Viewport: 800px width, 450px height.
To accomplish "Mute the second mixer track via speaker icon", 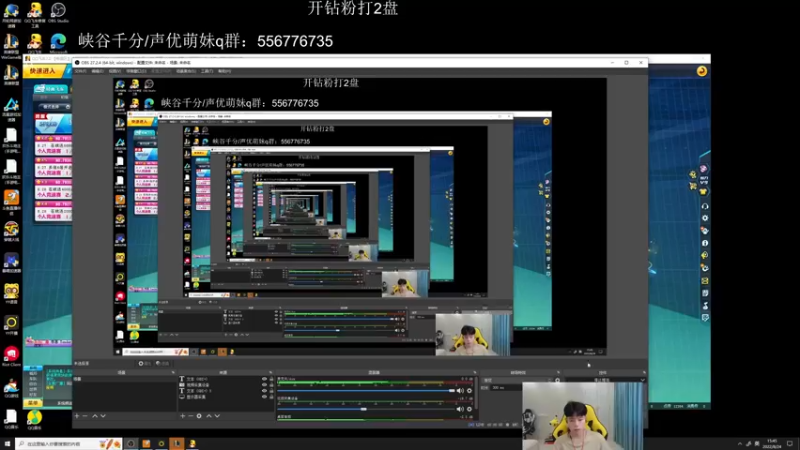I will coord(461,409).
